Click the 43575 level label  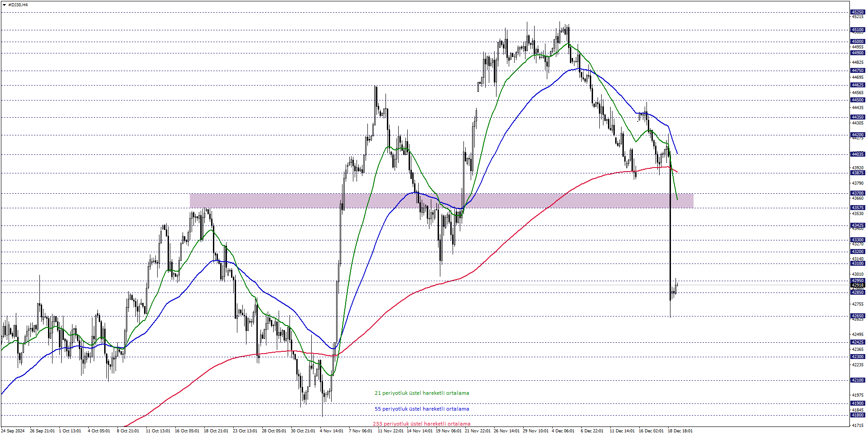858,208
